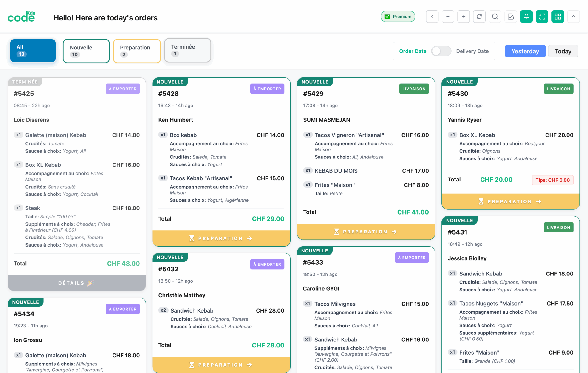This screenshot has height=373, width=588.
Task: Click the refresh orders icon
Action: click(479, 17)
